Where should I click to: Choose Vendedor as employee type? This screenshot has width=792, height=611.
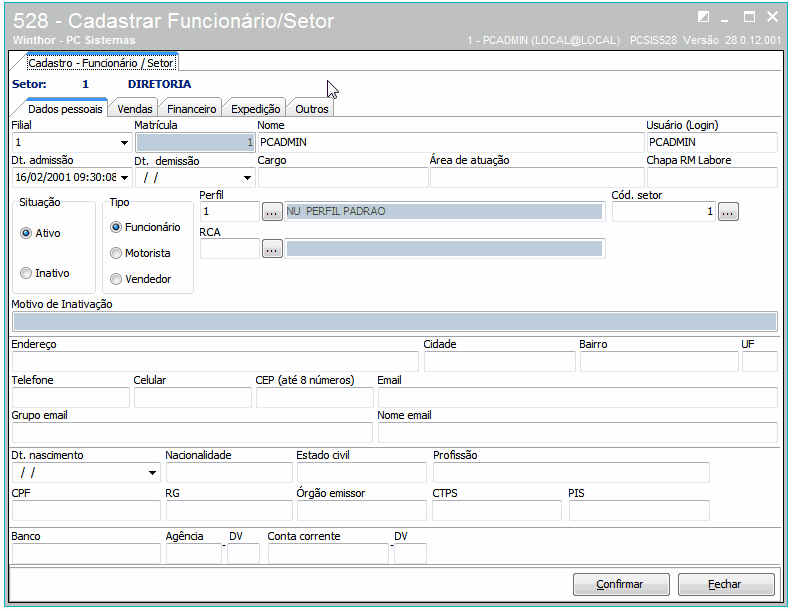116,279
